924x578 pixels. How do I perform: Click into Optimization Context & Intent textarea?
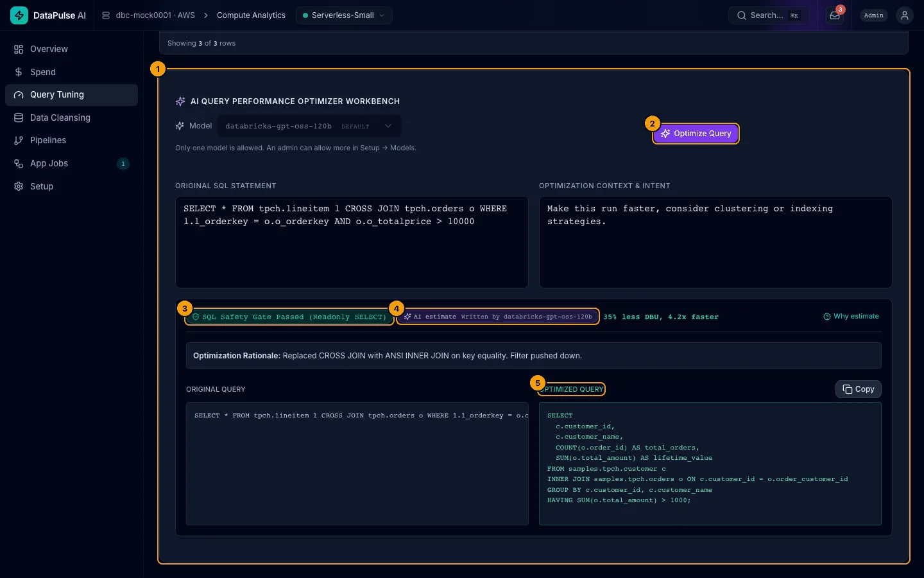pyautogui.click(x=715, y=241)
